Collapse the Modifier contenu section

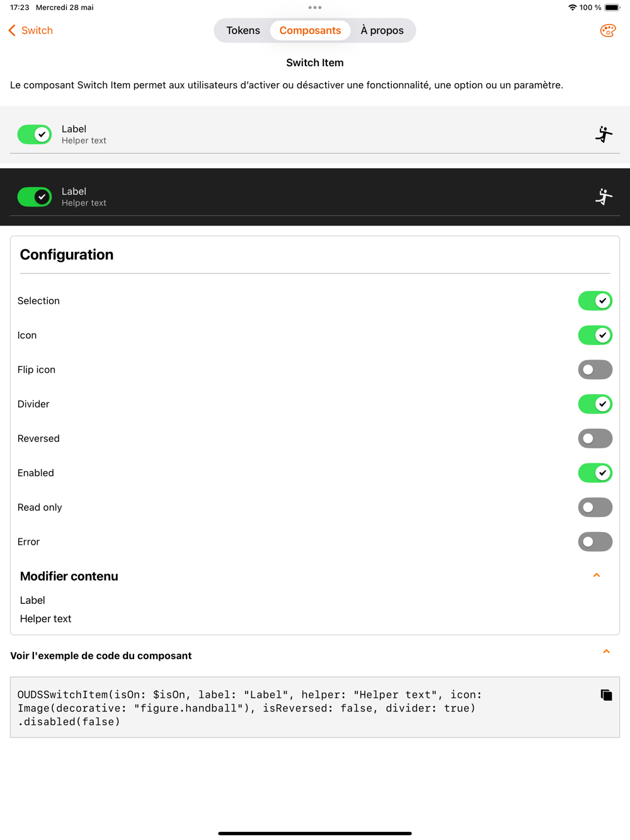[x=597, y=576]
